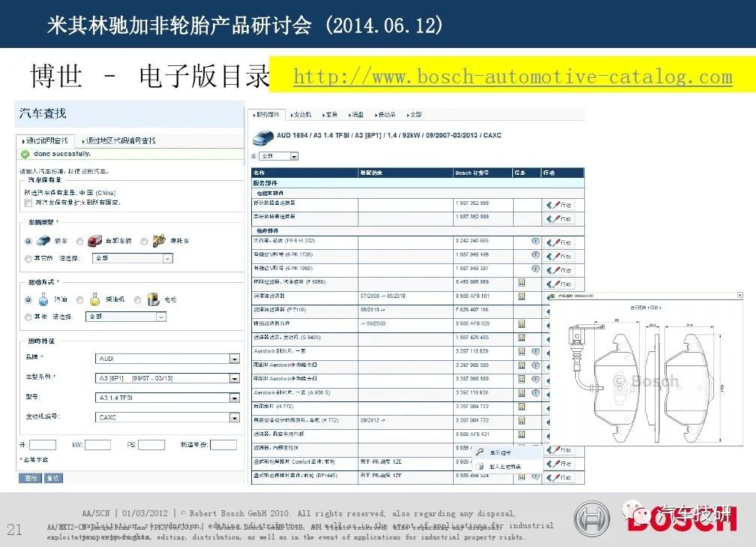
Task: Click magnifier icon in the context menu
Action: tap(479, 452)
